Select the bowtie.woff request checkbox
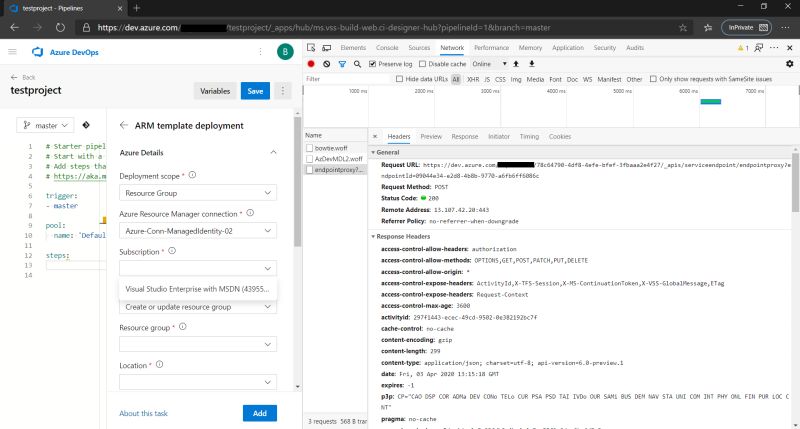Viewport: 800px width, 429px height. coord(309,148)
